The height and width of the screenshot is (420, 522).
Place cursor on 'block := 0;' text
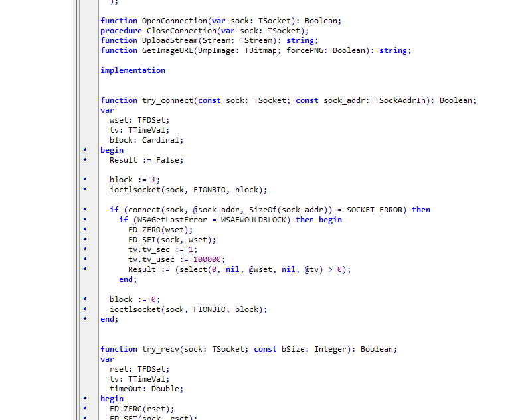135,299
